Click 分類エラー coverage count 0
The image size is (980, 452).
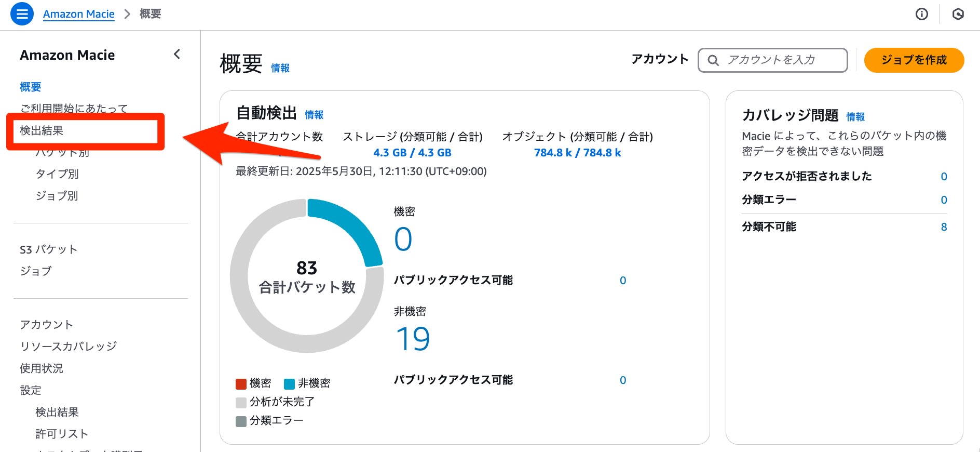coord(944,200)
